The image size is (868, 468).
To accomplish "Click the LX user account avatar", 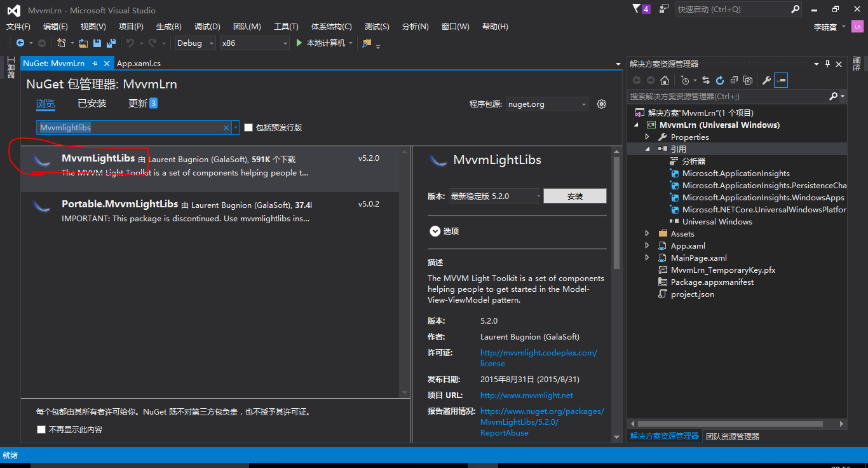I will coord(857,27).
